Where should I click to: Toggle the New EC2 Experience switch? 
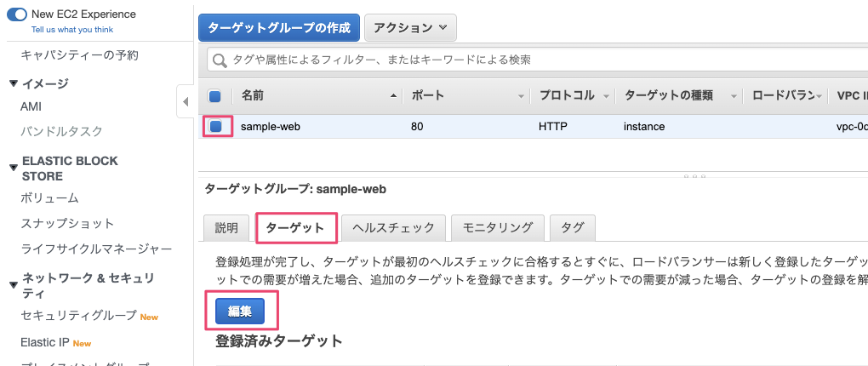[17, 14]
